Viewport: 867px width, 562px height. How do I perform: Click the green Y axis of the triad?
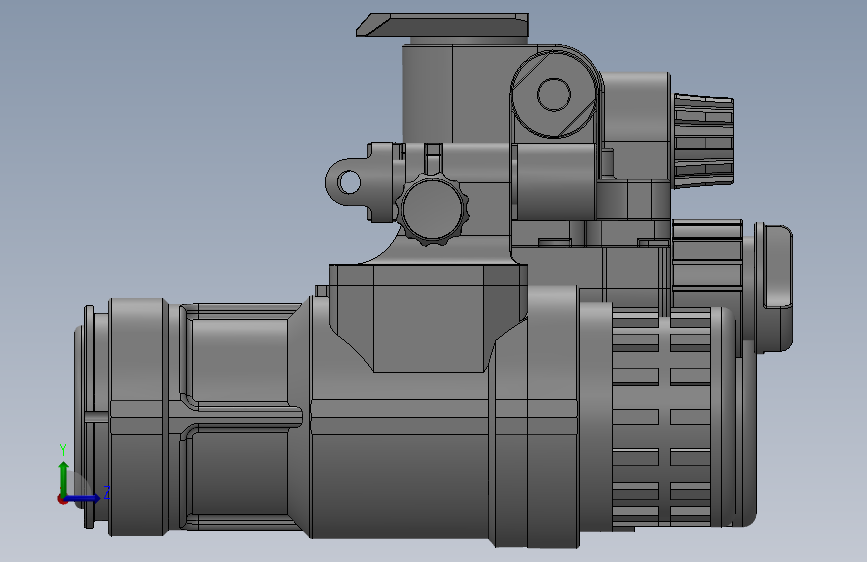pos(64,478)
